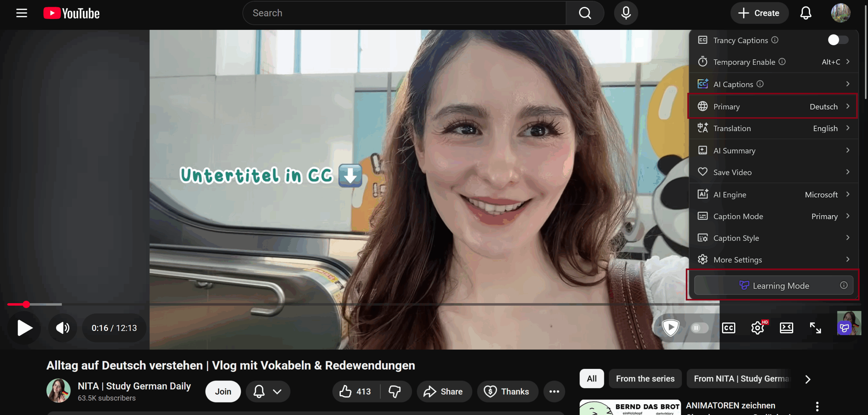Select the 'From the series' chip
This screenshot has height=415, width=868.
(x=645, y=379)
